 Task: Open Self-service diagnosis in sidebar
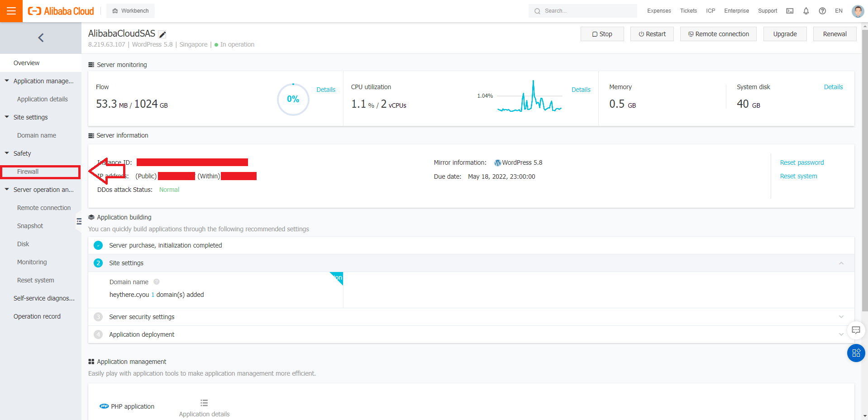(44, 298)
